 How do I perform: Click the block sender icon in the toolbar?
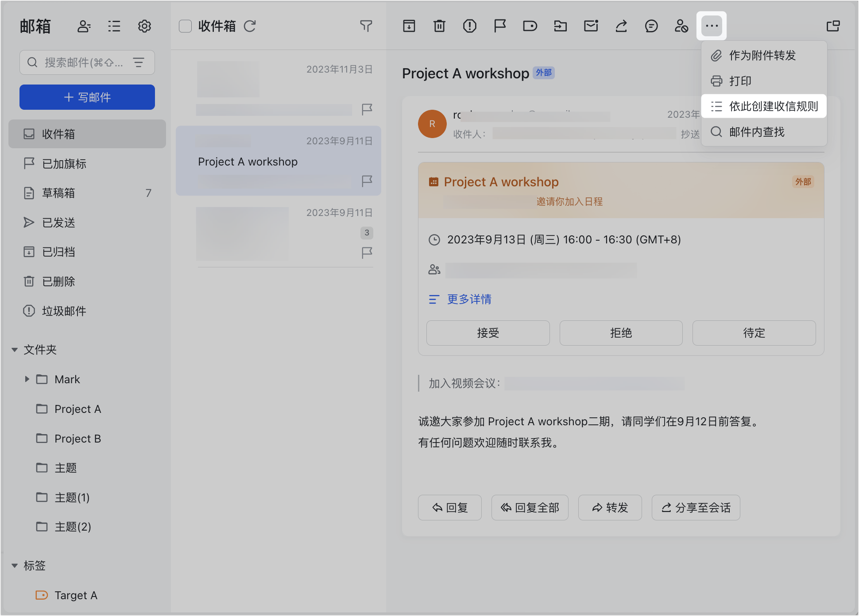681,26
